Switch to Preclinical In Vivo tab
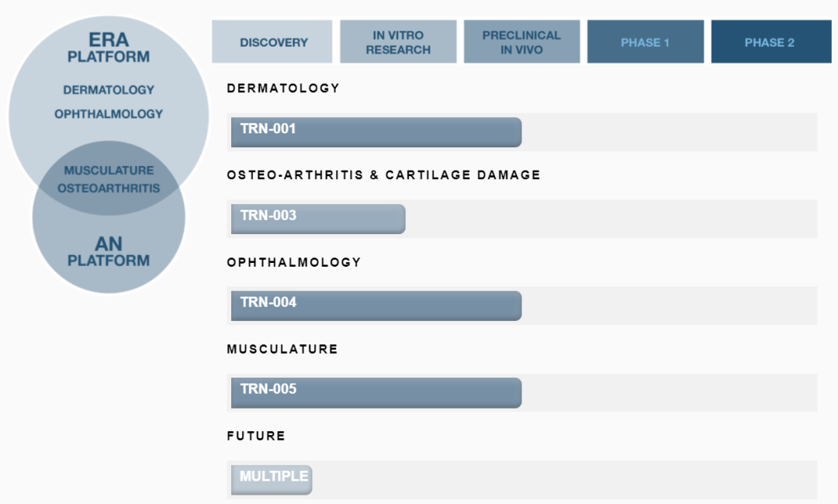The width and height of the screenshot is (838, 504). pos(521,42)
